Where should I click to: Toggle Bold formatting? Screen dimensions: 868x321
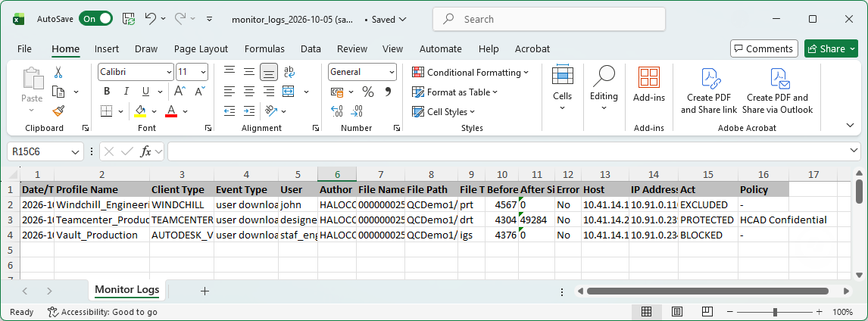(107, 92)
